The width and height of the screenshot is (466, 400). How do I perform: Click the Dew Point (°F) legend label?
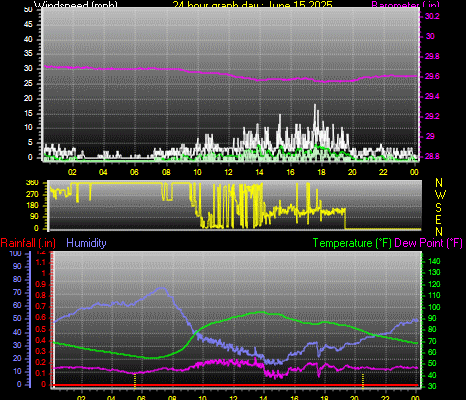pyautogui.click(x=429, y=243)
